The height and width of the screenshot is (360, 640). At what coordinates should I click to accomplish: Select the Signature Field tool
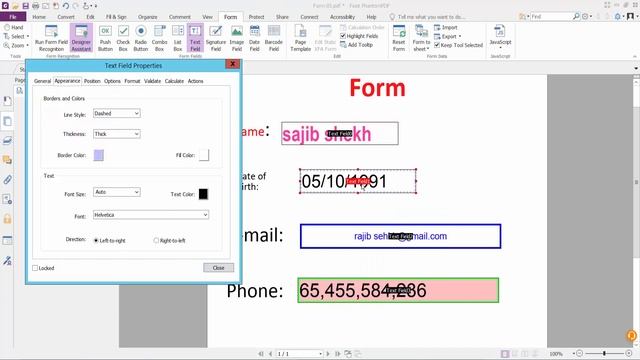216,38
